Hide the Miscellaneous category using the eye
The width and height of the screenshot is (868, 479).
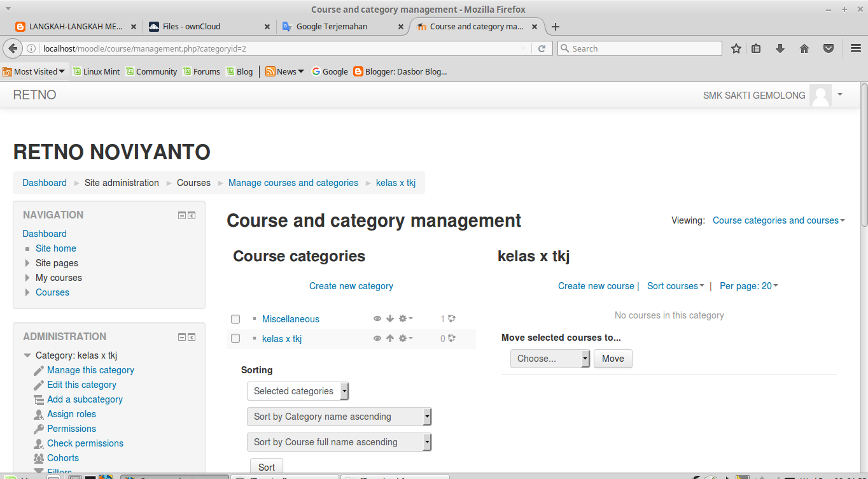pyautogui.click(x=377, y=318)
